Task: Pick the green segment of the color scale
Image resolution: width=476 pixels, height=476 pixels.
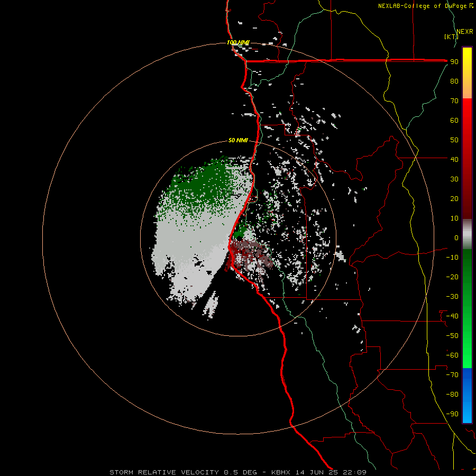Action: (x=467, y=308)
